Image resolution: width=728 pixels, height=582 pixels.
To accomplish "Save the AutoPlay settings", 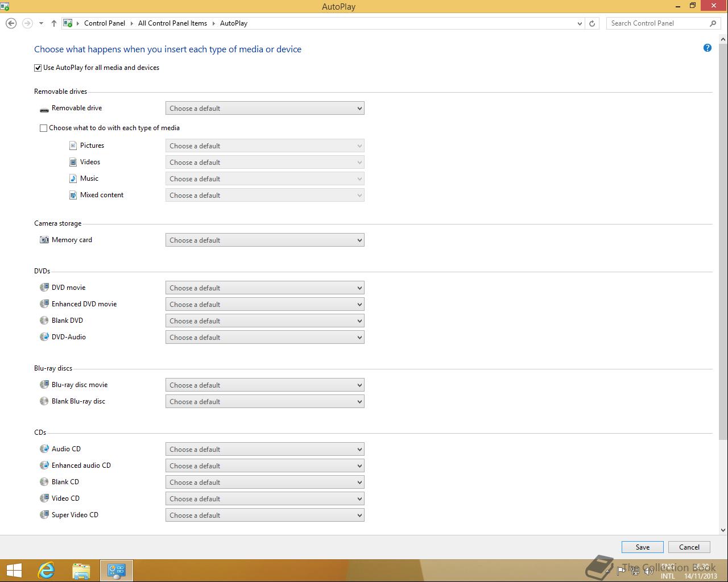I will pyautogui.click(x=642, y=547).
